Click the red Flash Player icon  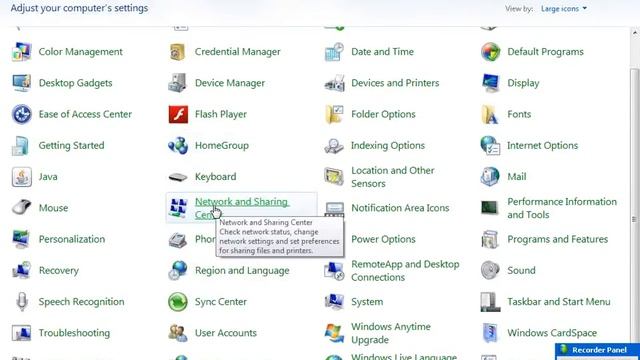click(x=178, y=114)
